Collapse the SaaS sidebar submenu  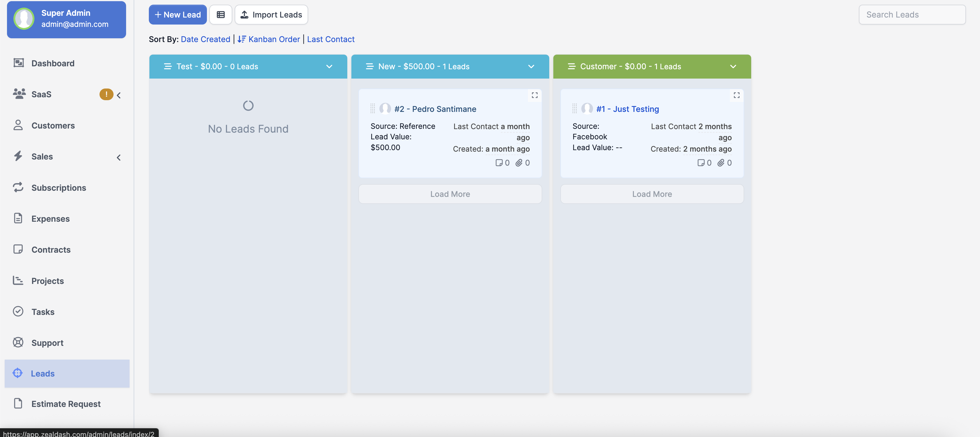[118, 95]
